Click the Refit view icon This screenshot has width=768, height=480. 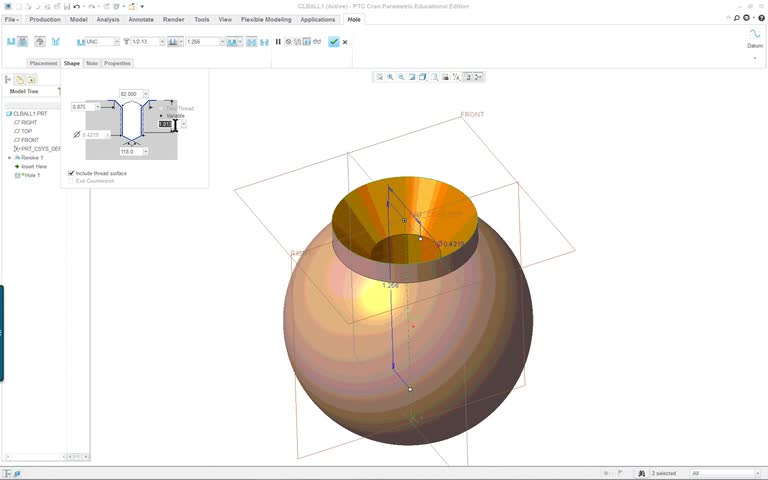[380, 77]
